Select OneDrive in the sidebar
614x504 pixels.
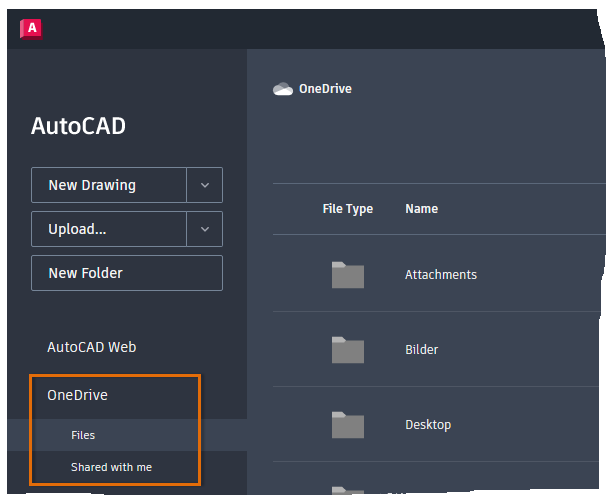point(77,396)
